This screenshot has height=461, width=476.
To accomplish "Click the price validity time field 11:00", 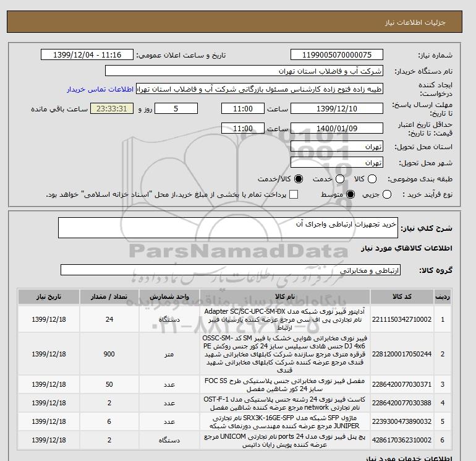I will 243,128.
